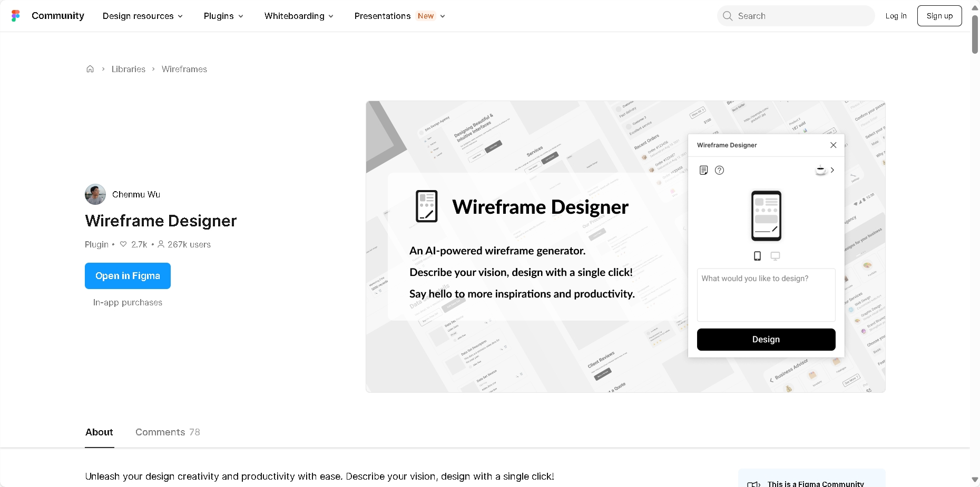Screen dimensions: 980x487
Task: Open the Chenmu Wu author profile
Action: coord(136,194)
